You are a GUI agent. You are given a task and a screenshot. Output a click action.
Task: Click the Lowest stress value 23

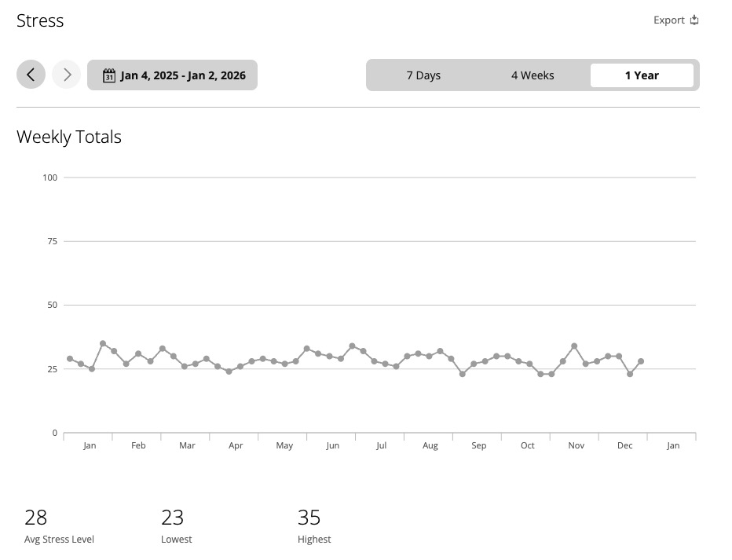point(173,518)
